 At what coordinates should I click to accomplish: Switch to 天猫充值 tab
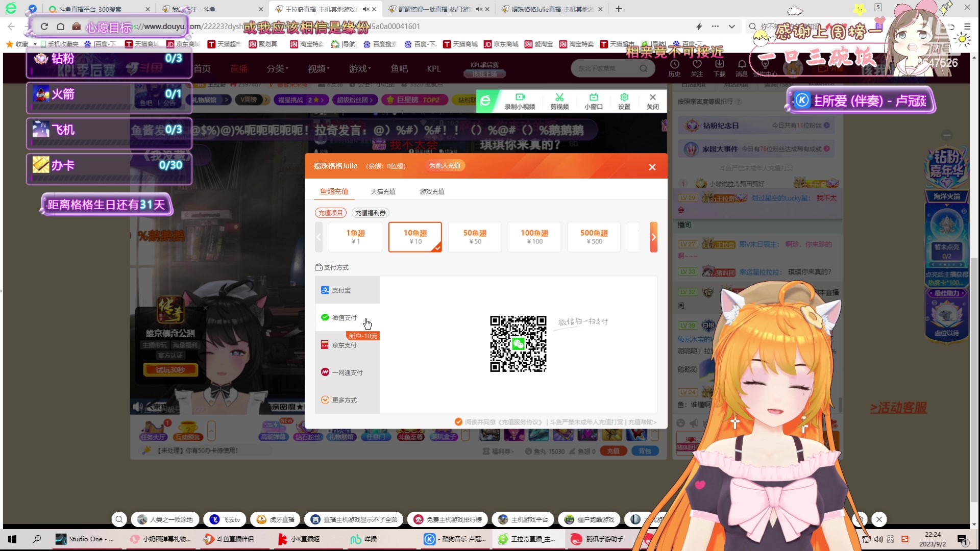point(383,191)
